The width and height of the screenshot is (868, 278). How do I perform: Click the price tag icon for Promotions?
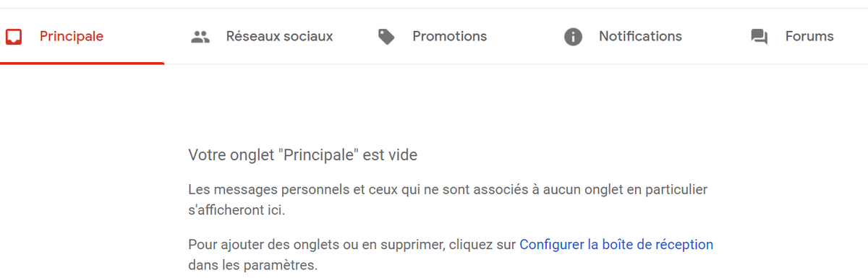click(x=387, y=37)
